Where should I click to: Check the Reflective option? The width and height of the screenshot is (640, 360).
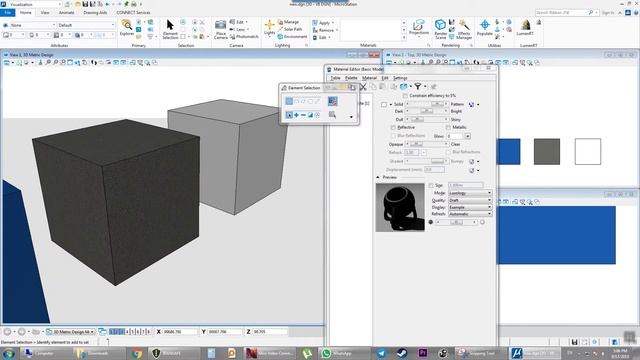393,128
